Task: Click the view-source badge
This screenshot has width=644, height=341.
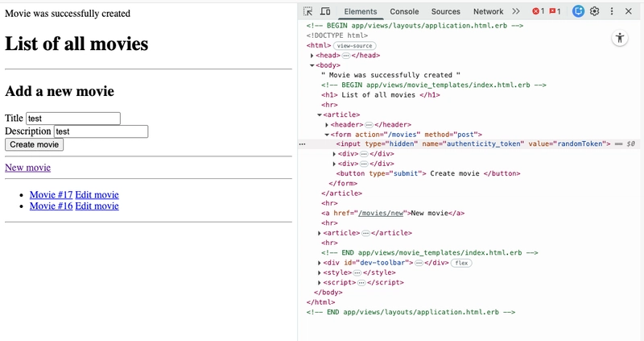Action: click(354, 46)
